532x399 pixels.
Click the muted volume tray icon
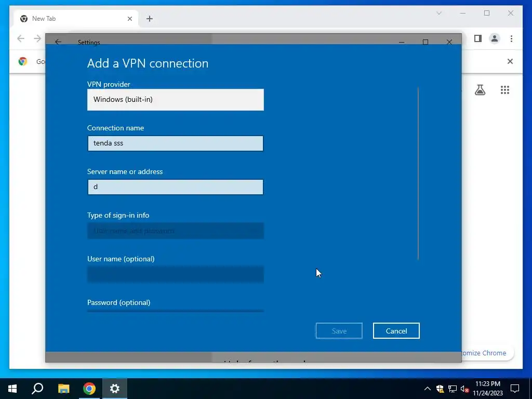pos(464,389)
